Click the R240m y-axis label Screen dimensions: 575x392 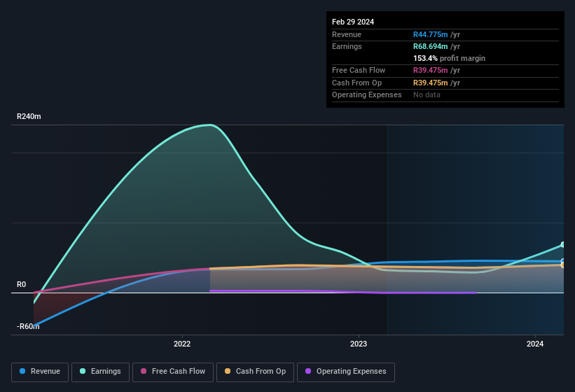tap(29, 116)
